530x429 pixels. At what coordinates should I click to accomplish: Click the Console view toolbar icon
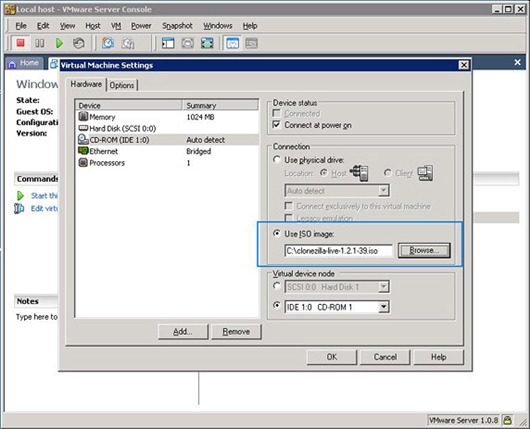(251, 43)
